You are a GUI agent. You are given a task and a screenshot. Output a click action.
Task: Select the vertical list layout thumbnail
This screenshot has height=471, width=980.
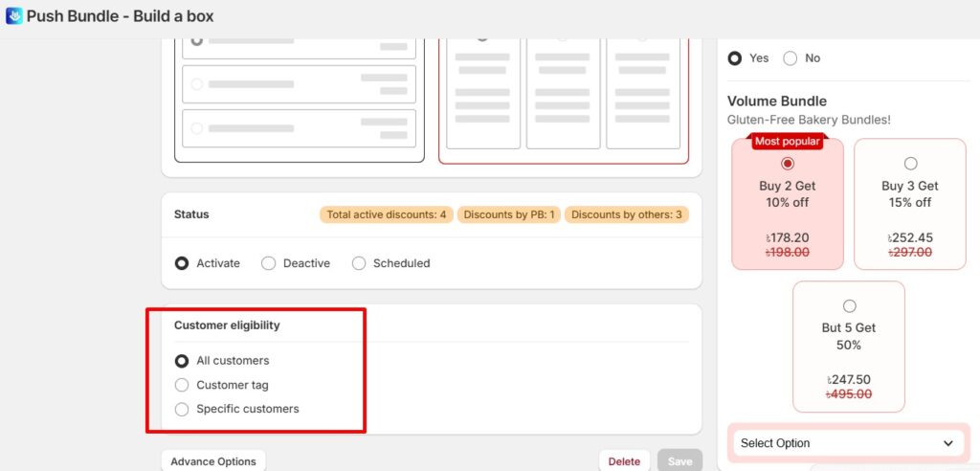(300, 101)
